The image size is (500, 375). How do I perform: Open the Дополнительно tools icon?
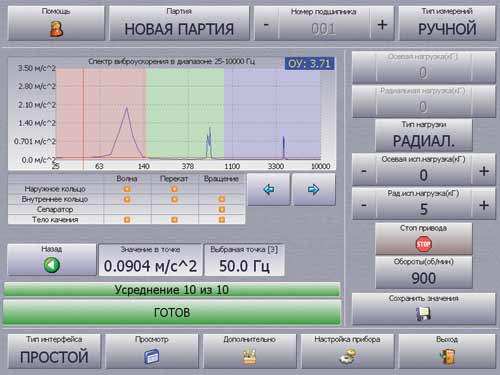click(249, 356)
